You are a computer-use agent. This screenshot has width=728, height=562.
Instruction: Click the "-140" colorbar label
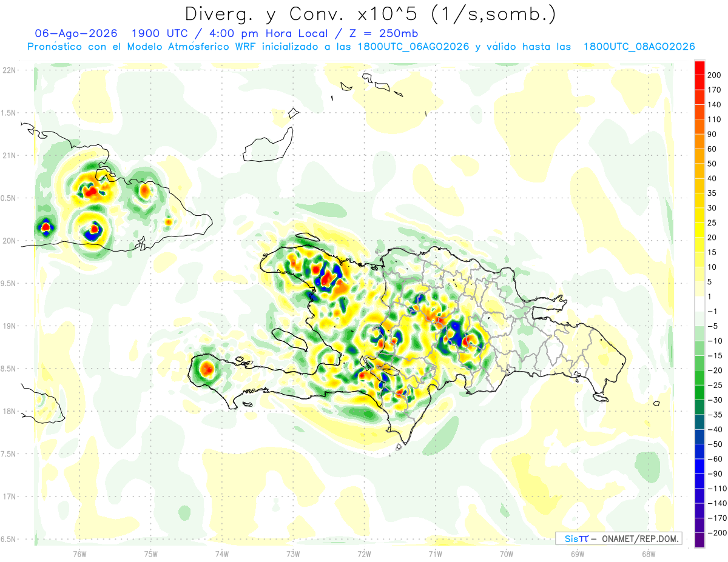click(716, 504)
